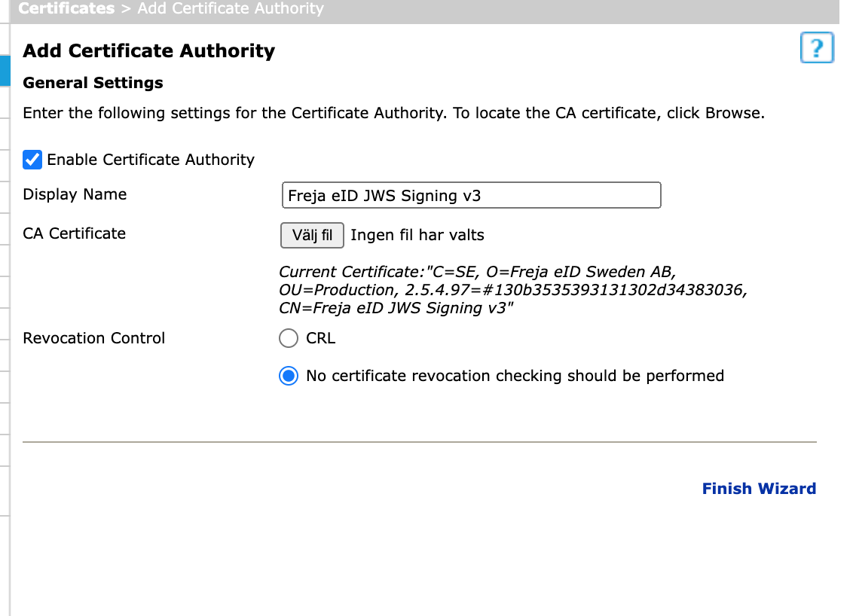Select the no revocation checking radio button

pyautogui.click(x=289, y=376)
